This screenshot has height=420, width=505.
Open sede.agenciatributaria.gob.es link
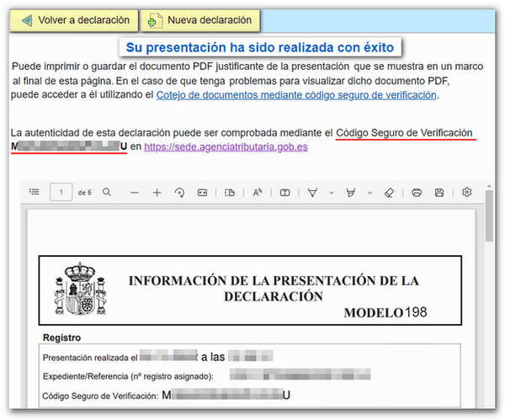coord(226,146)
